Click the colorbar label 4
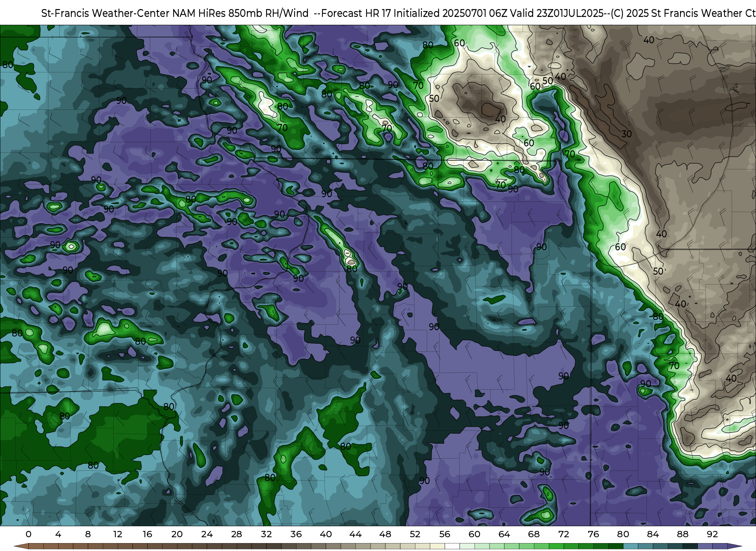Screen dimensions: 756x551 58,534
